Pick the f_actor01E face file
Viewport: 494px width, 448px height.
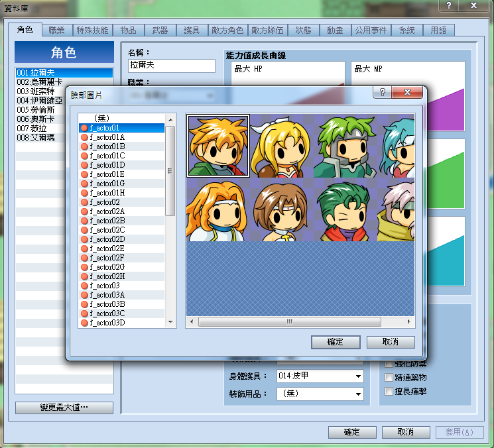coord(121,174)
